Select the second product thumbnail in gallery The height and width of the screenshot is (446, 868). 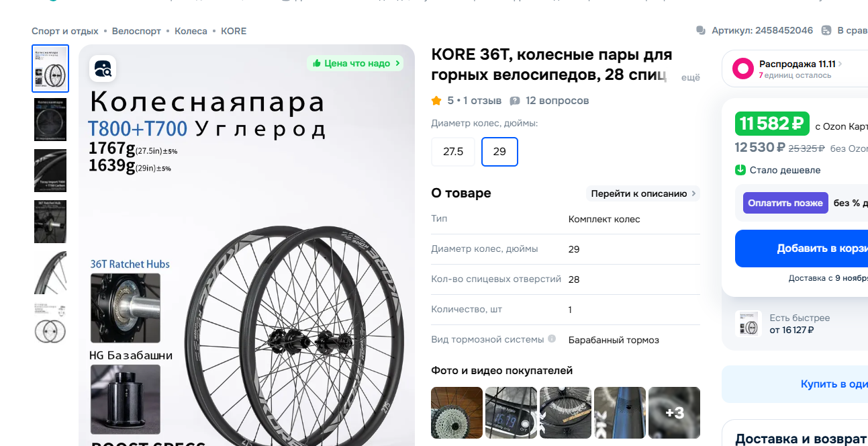coord(50,120)
